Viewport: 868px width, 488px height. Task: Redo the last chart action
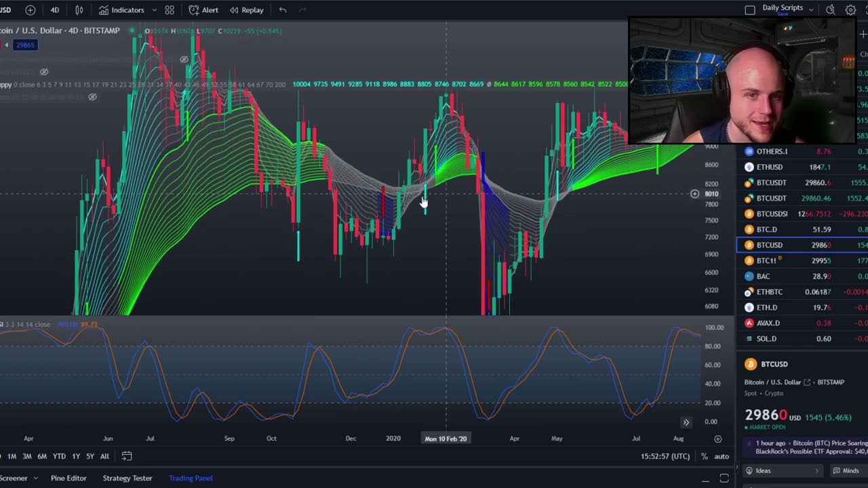click(x=302, y=10)
